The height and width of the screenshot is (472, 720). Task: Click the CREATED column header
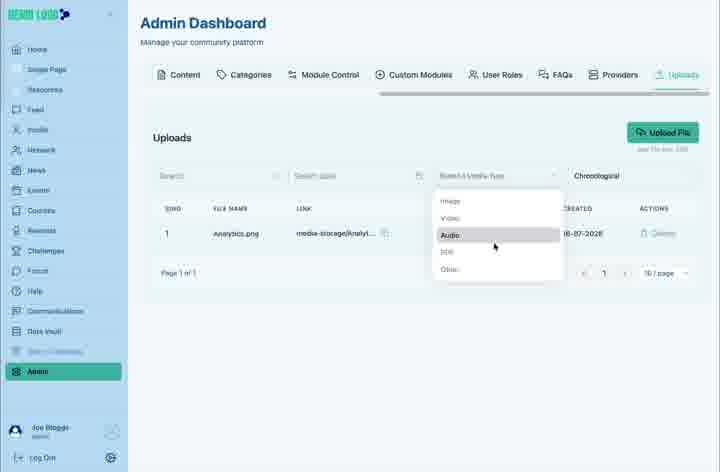coord(578,209)
